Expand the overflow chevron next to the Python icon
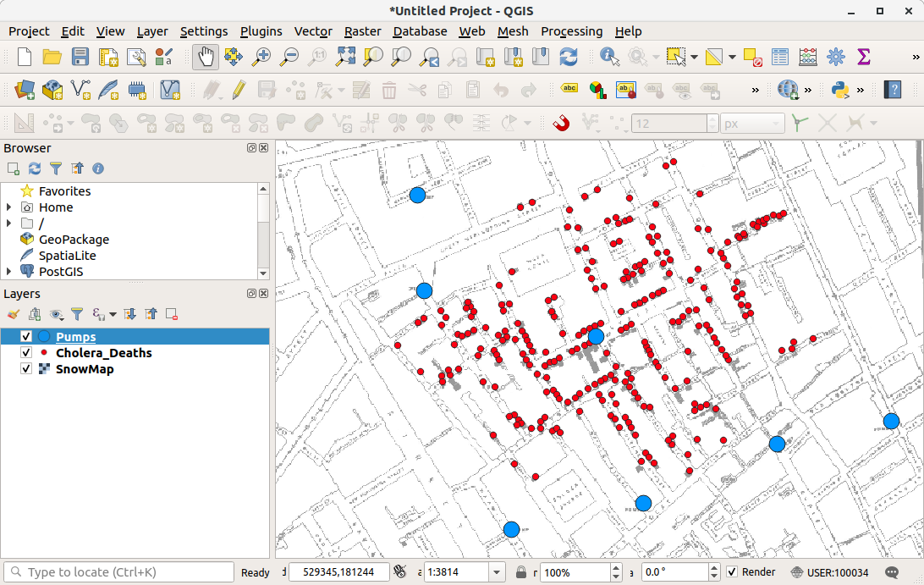The height and width of the screenshot is (585, 924). pyautogui.click(x=861, y=91)
